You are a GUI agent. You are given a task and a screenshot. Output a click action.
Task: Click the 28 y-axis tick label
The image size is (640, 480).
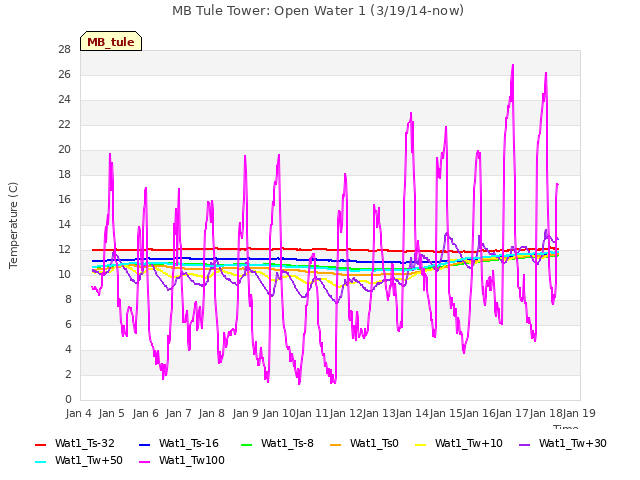click(64, 50)
